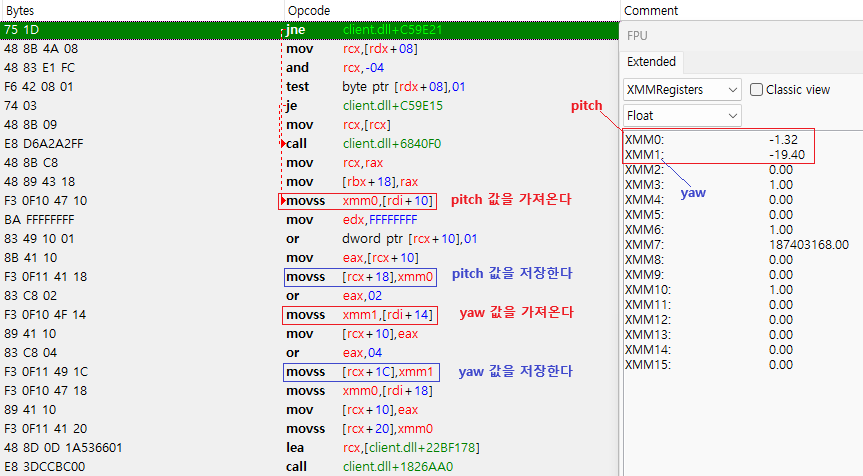Viewport: 863px width, 476px height.
Task: Click bytes E8 3DCCBC00
Action: coord(44,467)
